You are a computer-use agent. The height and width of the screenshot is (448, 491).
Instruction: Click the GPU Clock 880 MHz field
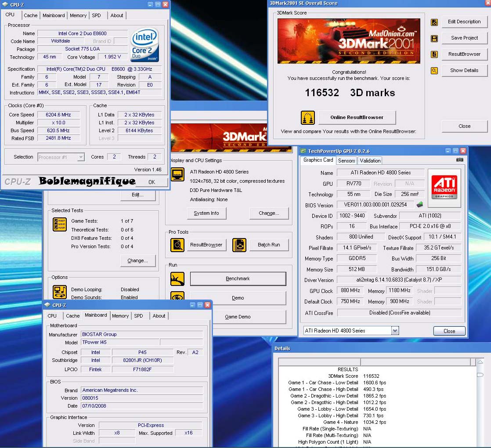pyautogui.click(x=350, y=290)
